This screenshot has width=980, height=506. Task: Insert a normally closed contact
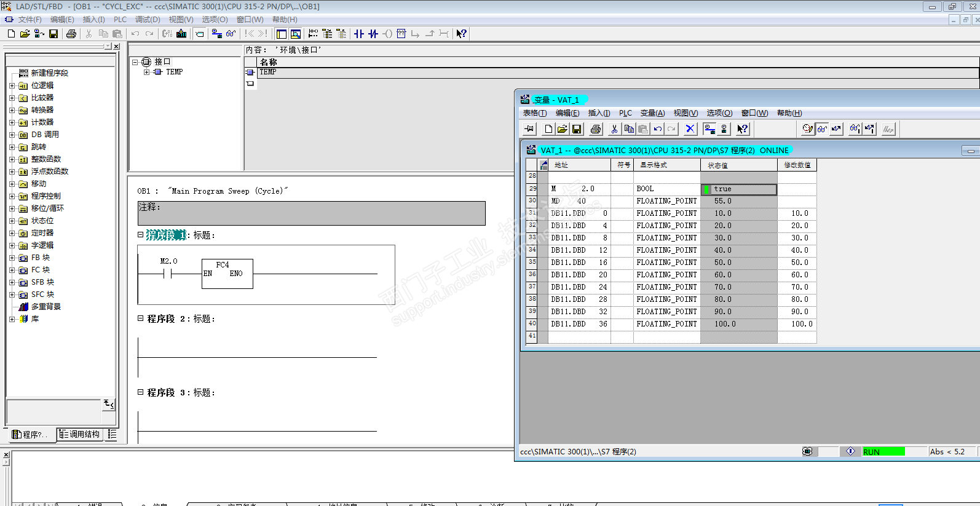373,34
